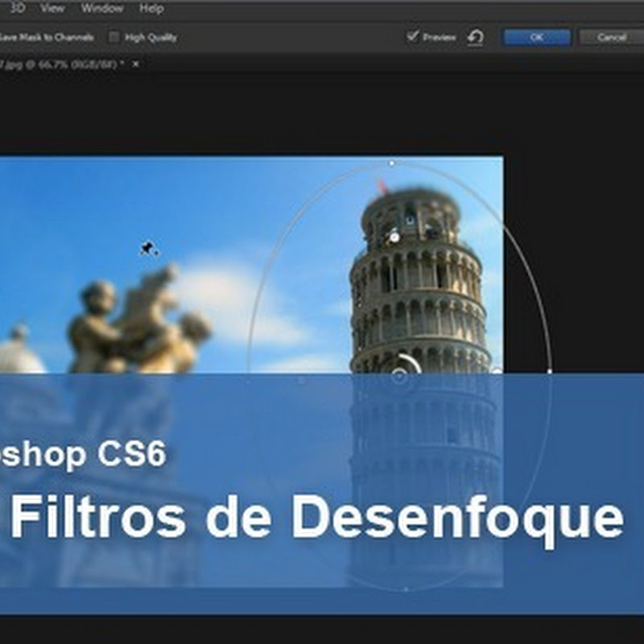Viewport: 644px width, 644px height.
Task: Click the Save Mask to Channels option
Action: coord(47,37)
